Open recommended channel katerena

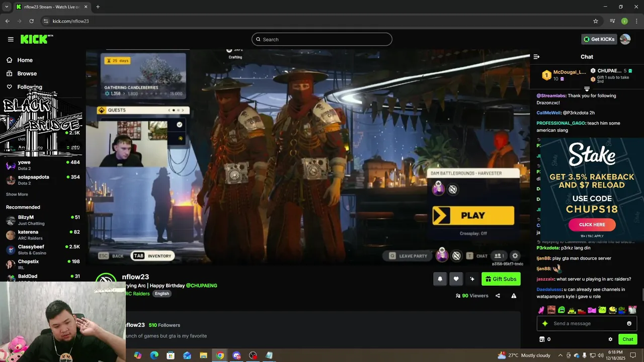pos(43,235)
